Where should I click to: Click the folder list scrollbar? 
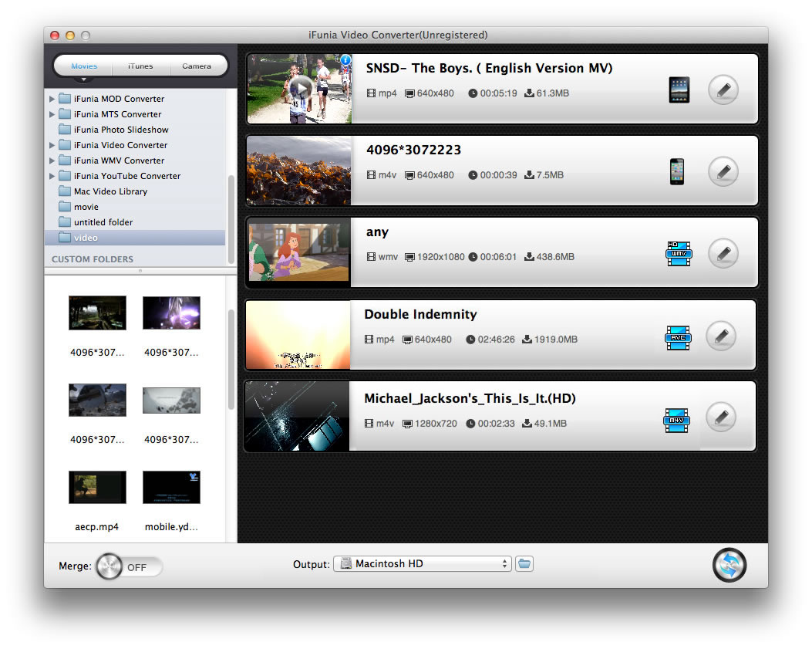(x=231, y=220)
